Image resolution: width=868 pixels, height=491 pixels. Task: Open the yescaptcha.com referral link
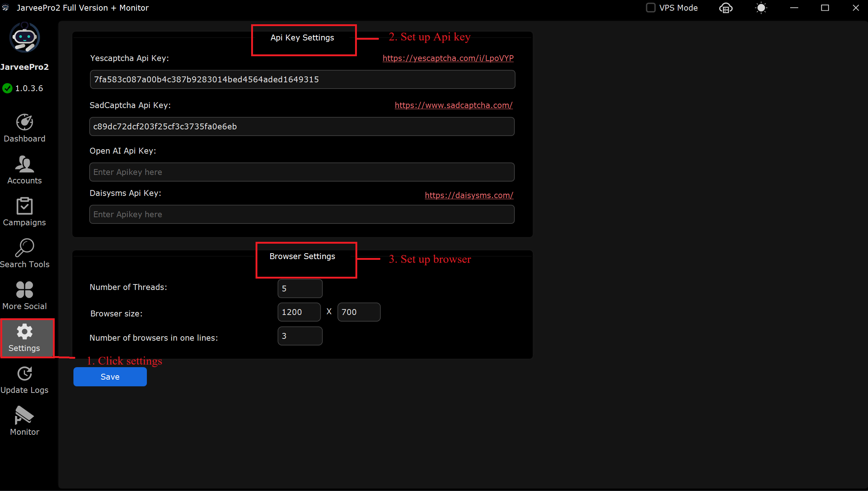448,58
